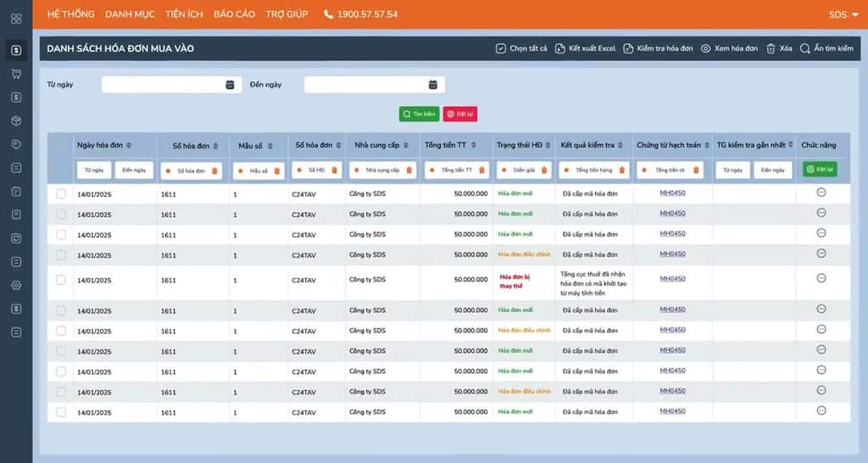The width and height of the screenshot is (868, 463).
Task: Click the eye icon for Xem hóa đơn
Action: (705, 48)
